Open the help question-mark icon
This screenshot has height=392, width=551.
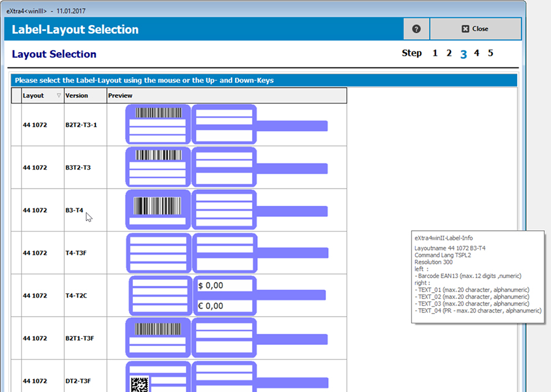coord(416,28)
